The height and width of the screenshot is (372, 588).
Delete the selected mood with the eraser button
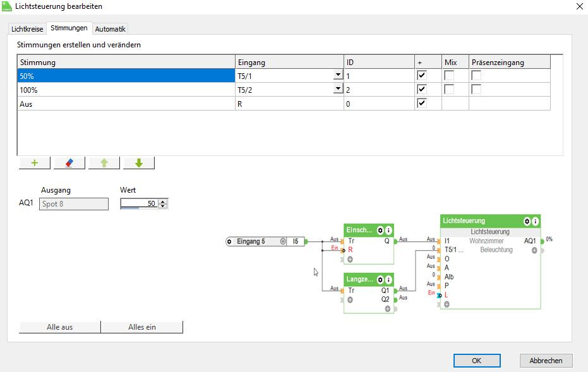pos(69,163)
